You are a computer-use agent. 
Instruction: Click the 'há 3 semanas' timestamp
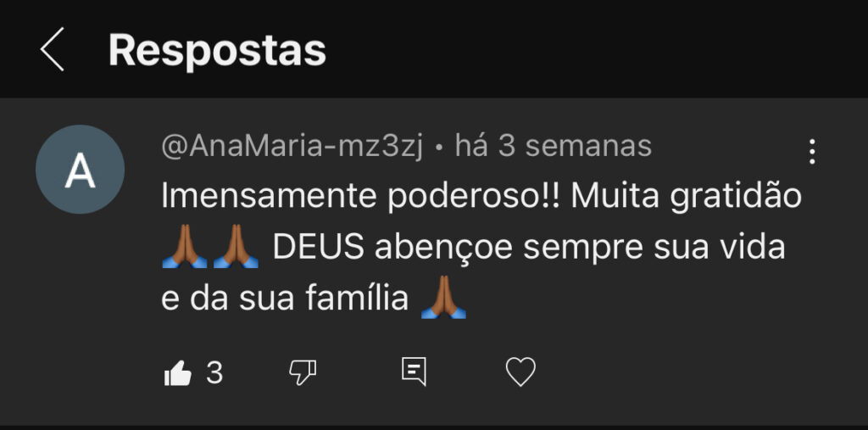point(554,147)
